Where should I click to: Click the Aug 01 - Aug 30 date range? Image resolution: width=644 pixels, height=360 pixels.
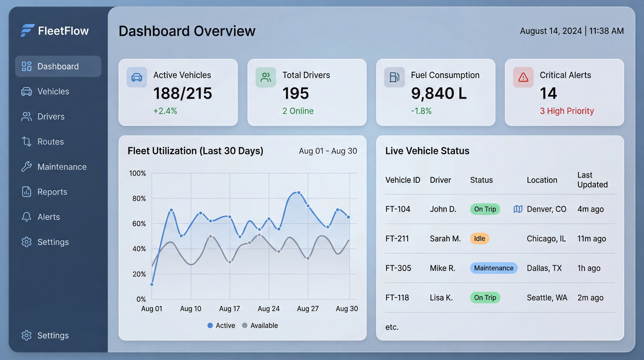click(x=328, y=151)
